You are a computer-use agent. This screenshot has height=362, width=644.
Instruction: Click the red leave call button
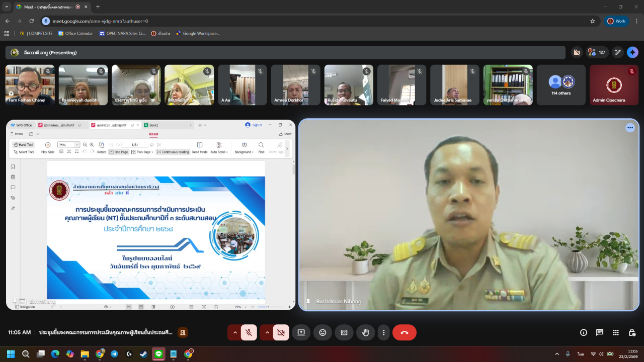click(x=405, y=332)
